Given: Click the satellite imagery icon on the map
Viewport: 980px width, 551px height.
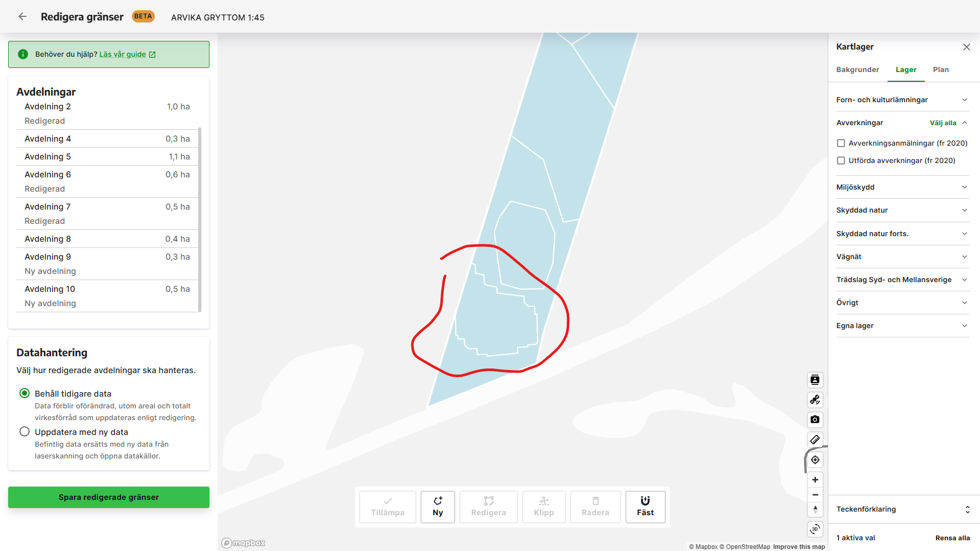Looking at the screenshot, I should click(x=815, y=400).
